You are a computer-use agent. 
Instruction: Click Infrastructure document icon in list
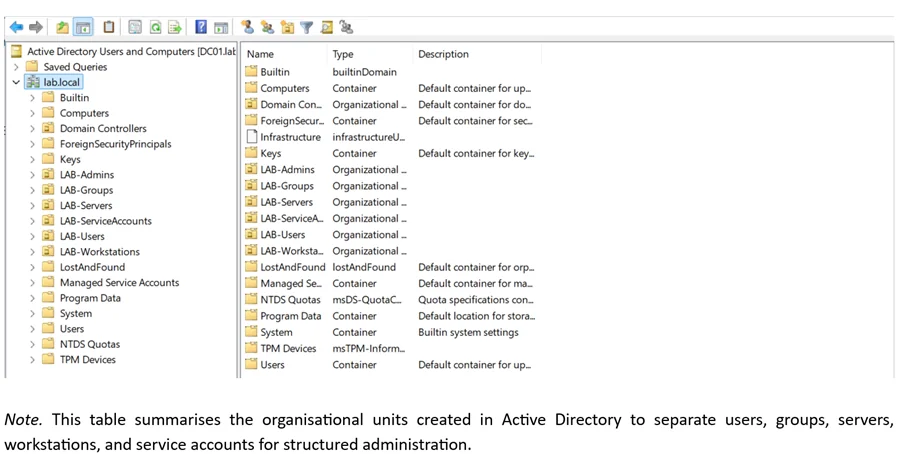pyautogui.click(x=251, y=137)
